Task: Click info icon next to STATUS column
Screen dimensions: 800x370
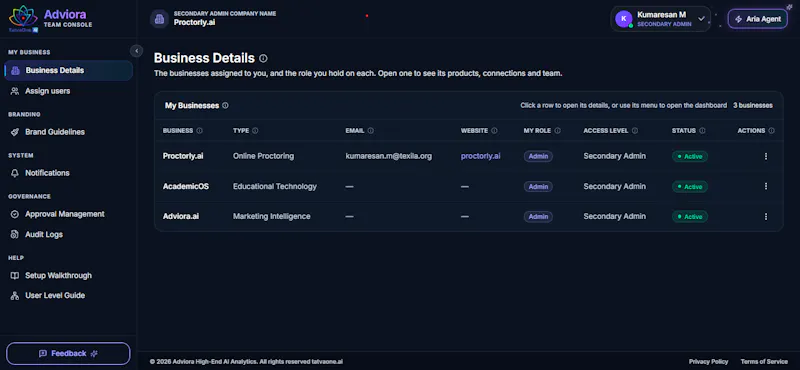Action: [702, 131]
